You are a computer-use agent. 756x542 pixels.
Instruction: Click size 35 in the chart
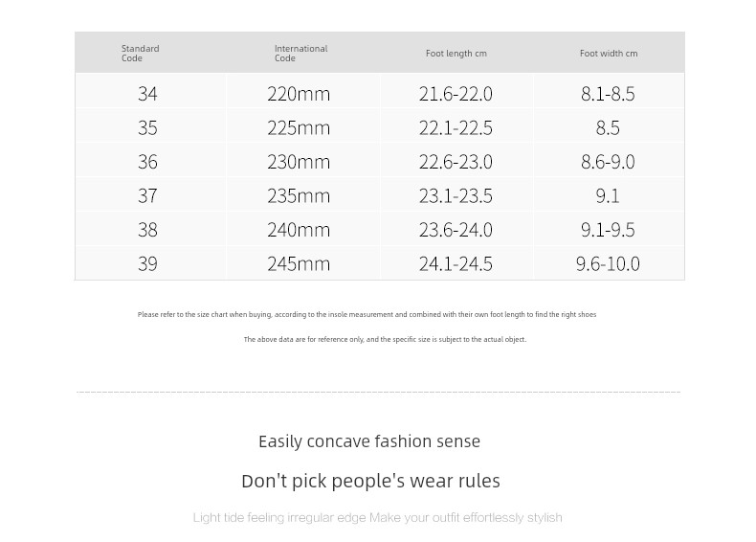[x=147, y=128]
